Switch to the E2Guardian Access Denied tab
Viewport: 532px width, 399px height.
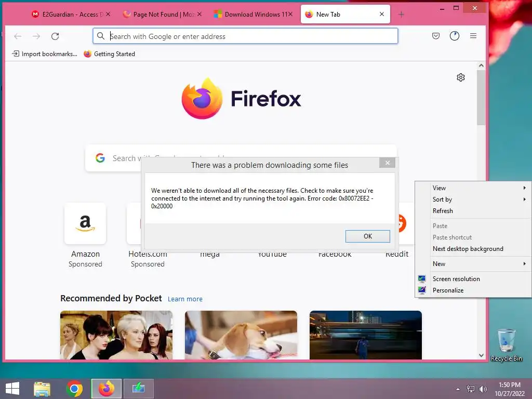(x=70, y=14)
